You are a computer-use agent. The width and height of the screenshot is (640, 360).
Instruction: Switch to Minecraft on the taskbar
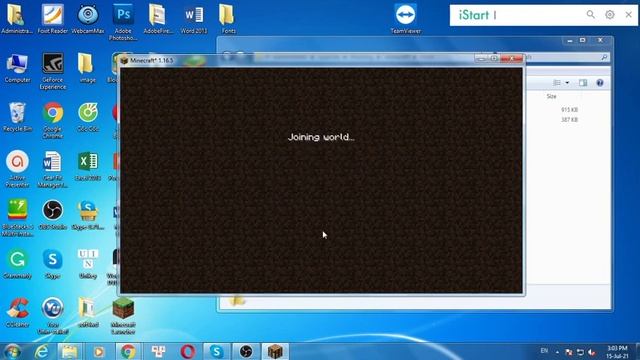point(275,351)
